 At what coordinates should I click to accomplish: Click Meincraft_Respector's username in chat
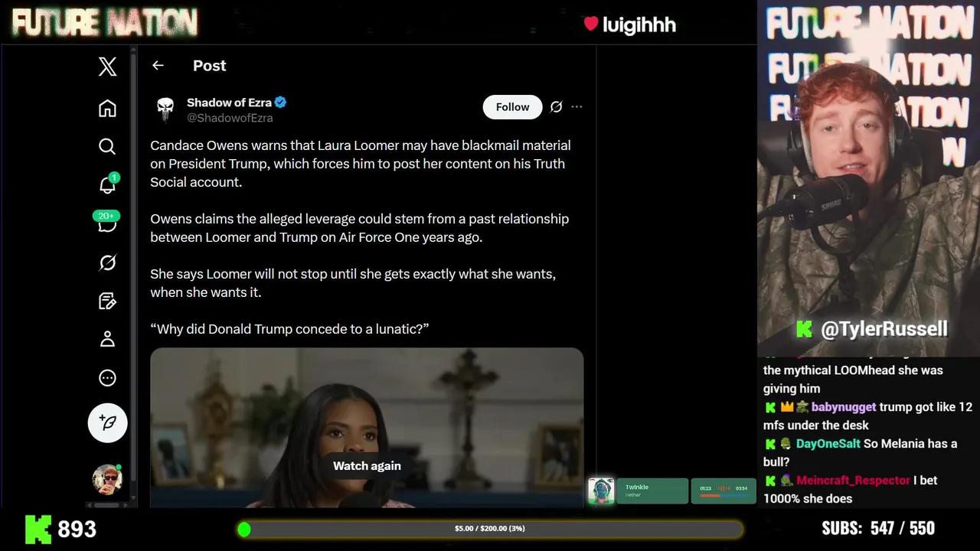click(853, 481)
